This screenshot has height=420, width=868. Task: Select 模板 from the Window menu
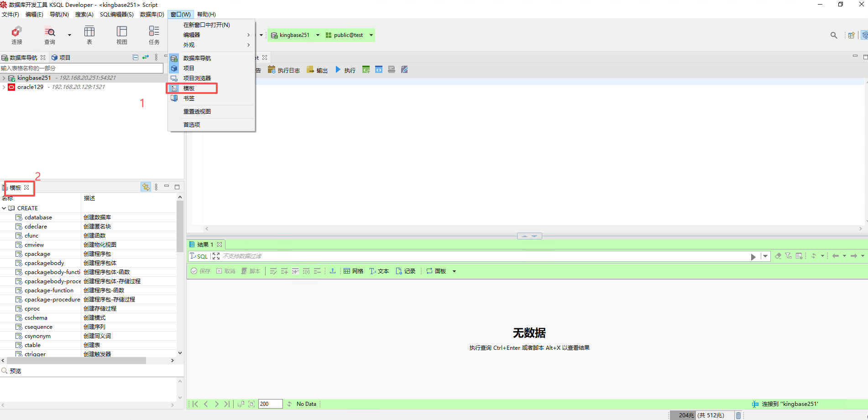(189, 88)
